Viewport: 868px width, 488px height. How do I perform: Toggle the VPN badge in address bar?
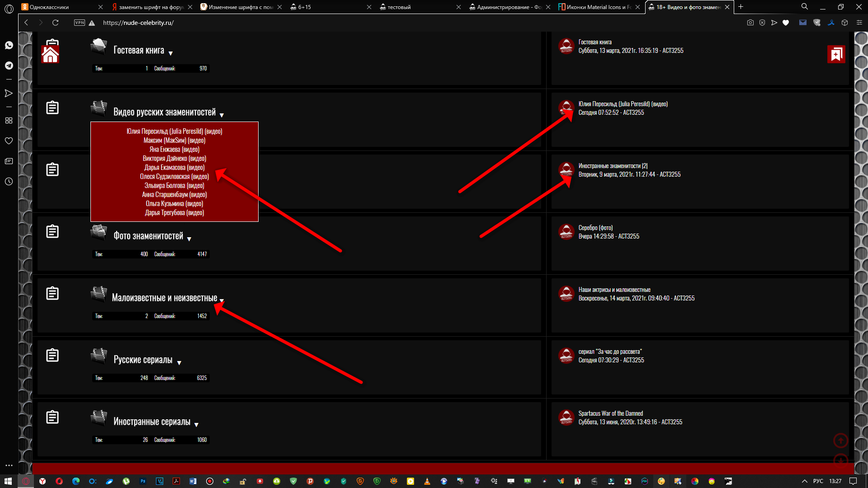click(x=80, y=23)
